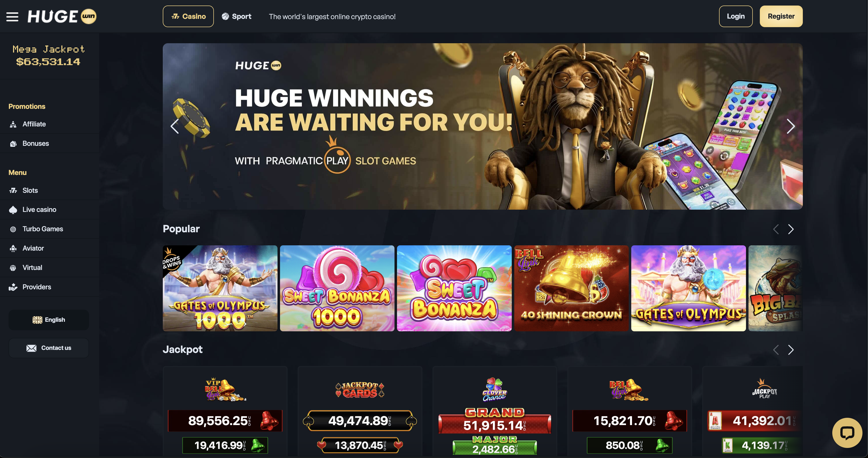Open the Sweet Bonanza 1000 game thumbnail
The width and height of the screenshot is (868, 458).
337,288
